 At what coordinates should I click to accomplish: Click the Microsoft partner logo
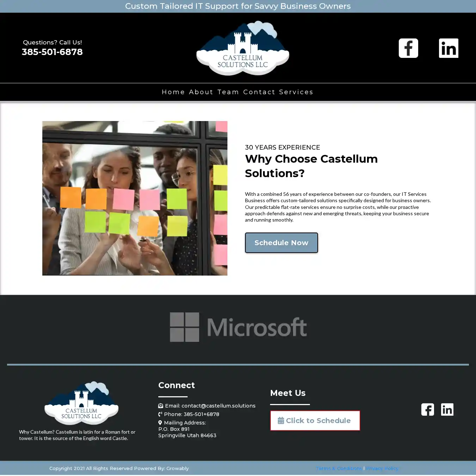238,327
